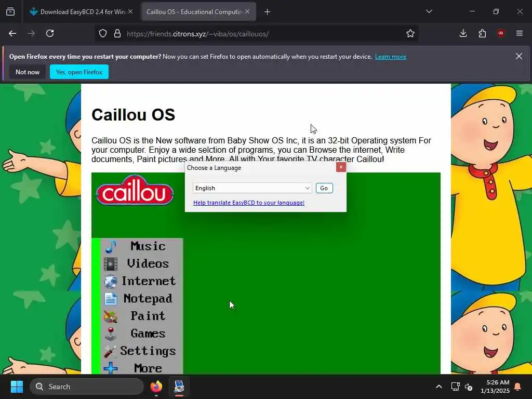Click the Caillou OS page heading
The height and width of the screenshot is (399, 532).
134,115
